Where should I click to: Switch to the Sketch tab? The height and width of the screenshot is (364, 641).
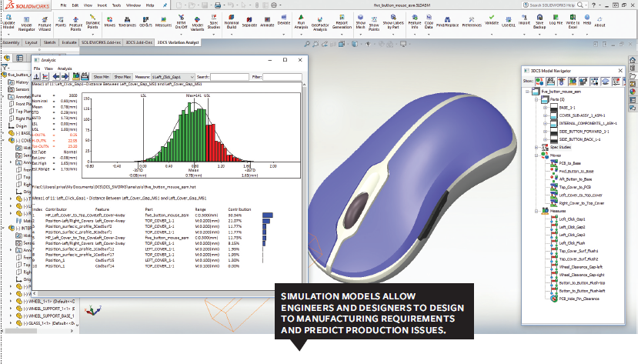[x=49, y=42]
